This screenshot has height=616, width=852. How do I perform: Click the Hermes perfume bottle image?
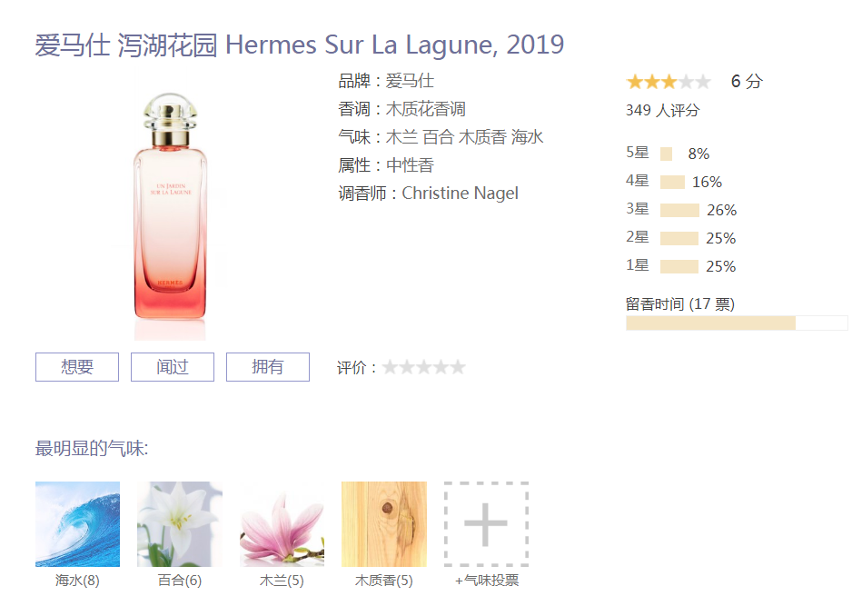pos(170,206)
